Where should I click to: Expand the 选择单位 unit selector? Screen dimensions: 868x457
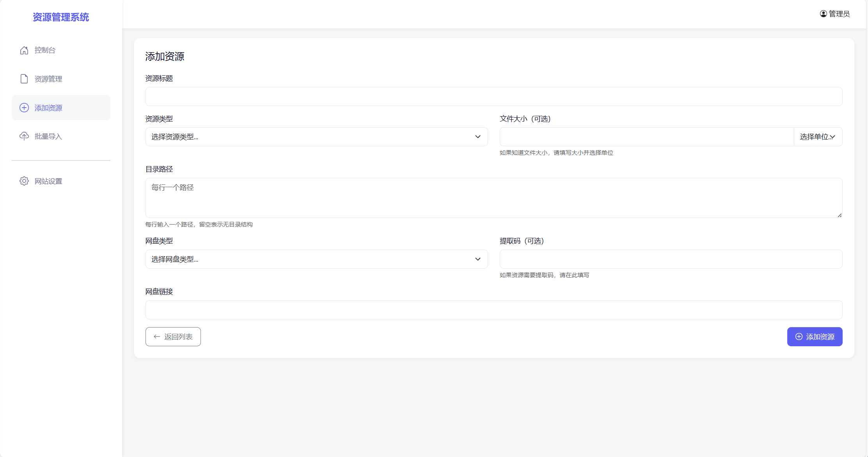[x=818, y=136]
